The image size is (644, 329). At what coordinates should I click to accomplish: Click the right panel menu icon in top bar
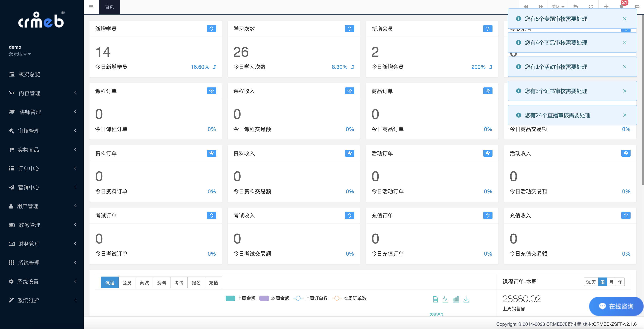tap(637, 7)
